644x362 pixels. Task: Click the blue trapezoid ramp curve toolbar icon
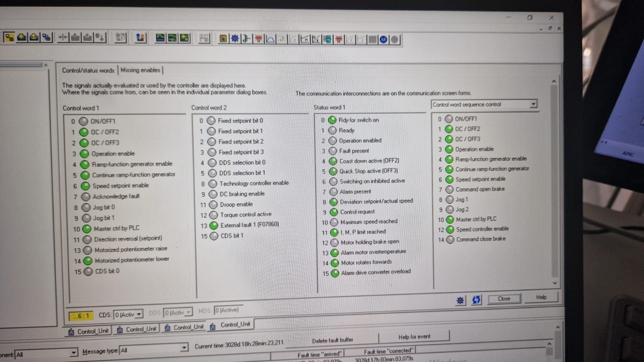click(270, 39)
